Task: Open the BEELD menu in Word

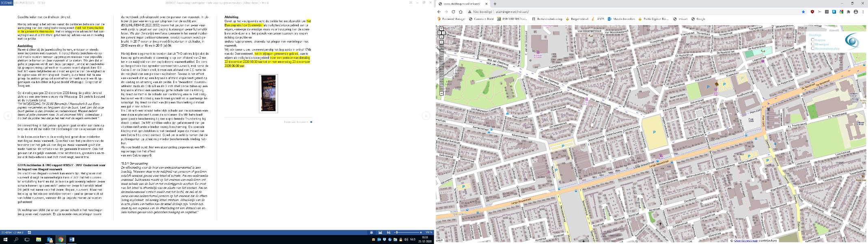Action: click(x=41, y=2)
